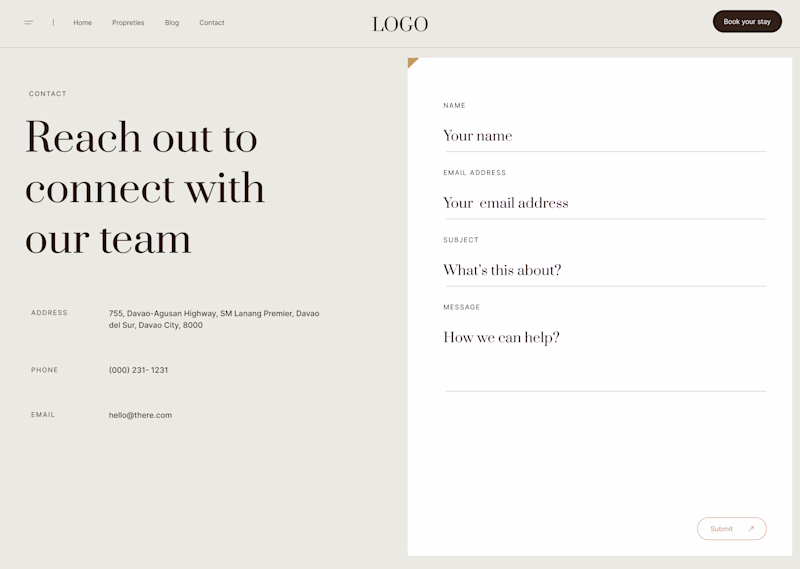The width and height of the screenshot is (800, 569).
Task: Submit the contact form
Action: coord(731,529)
